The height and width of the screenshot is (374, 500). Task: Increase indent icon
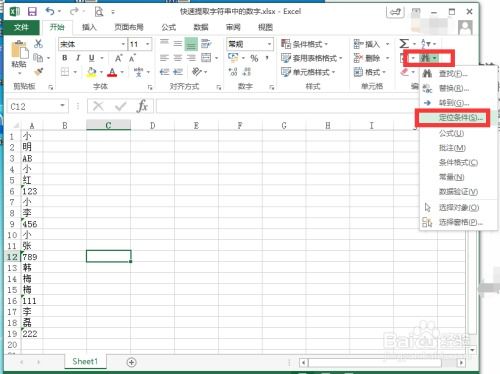[x=178, y=72]
